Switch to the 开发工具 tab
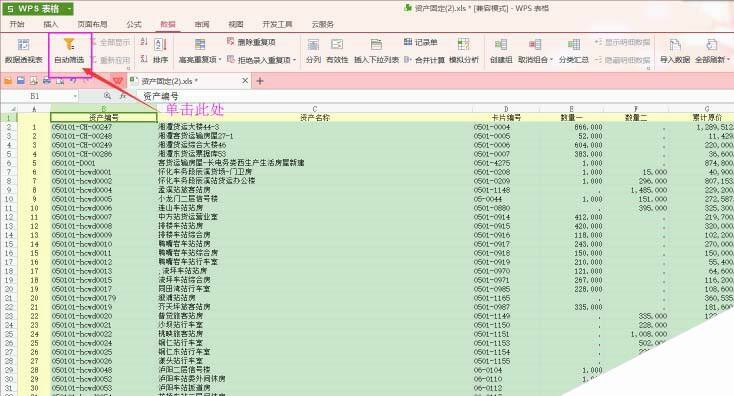 pos(277,24)
